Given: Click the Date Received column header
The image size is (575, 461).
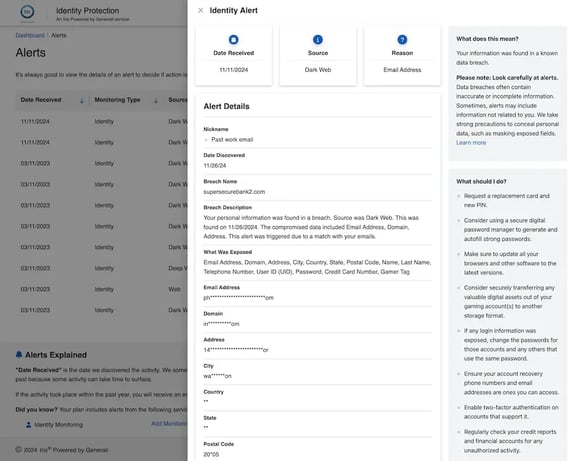Looking at the screenshot, I should coord(41,100).
